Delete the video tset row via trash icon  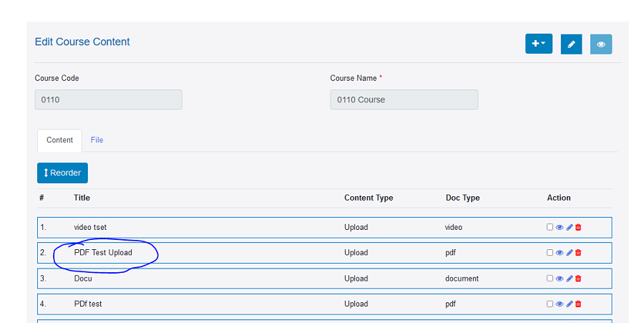578,227
